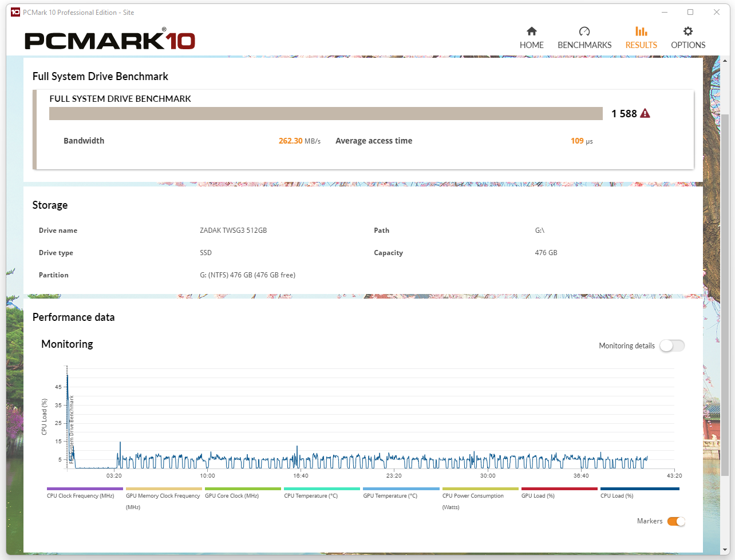Click the path value G:\

point(539,231)
